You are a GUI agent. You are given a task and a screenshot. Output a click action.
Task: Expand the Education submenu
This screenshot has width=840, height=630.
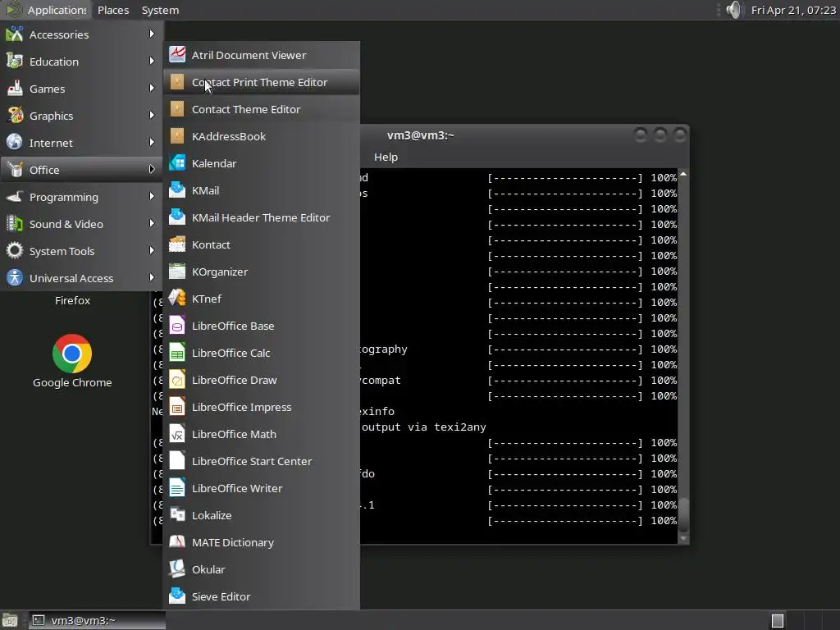click(x=81, y=62)
